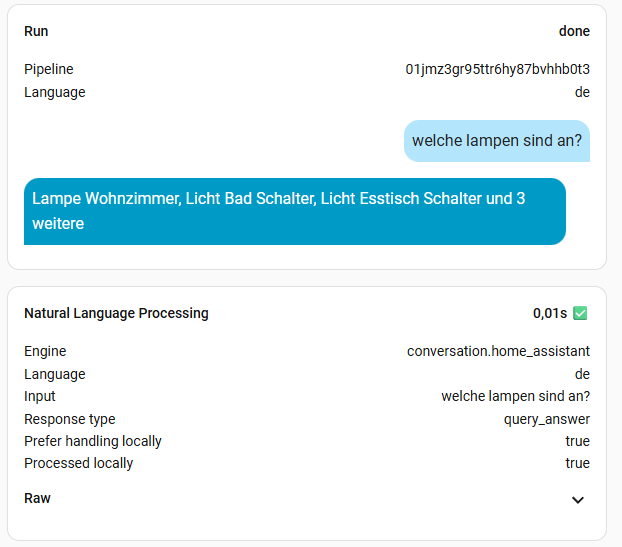This screenshot has height=547, width=622.
Task: Click the query_answer response type value
Action: 546,419
